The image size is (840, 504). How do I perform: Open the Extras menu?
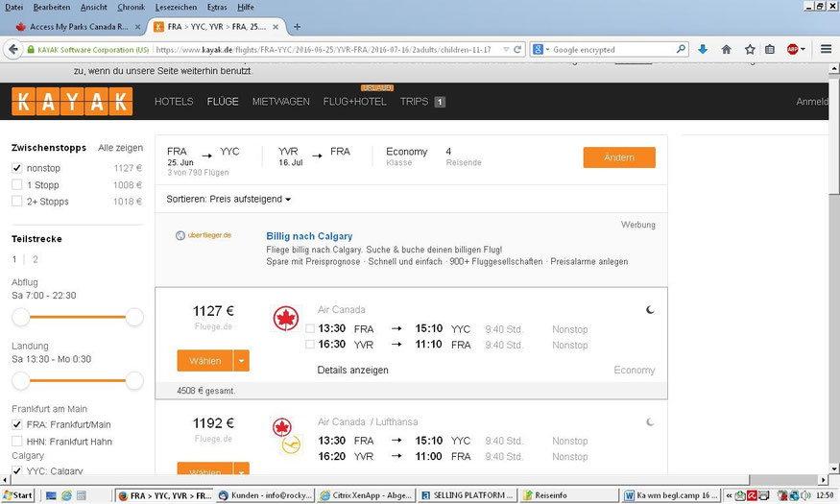tap(217, 7)
